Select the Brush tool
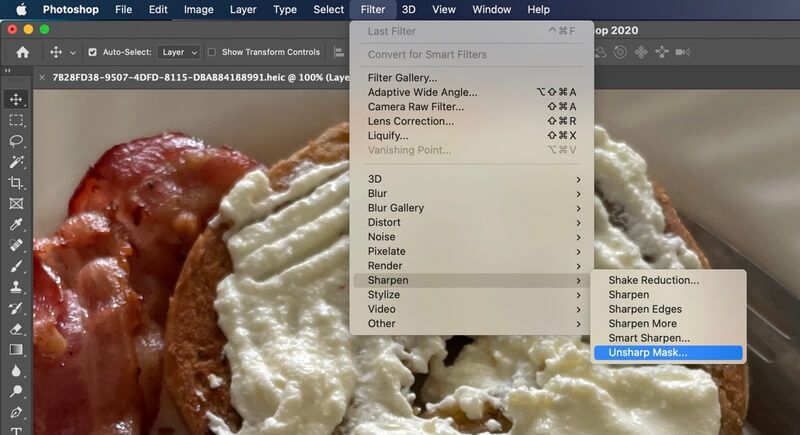Screen dimensions: 800x435 click(x=16, y=266)
